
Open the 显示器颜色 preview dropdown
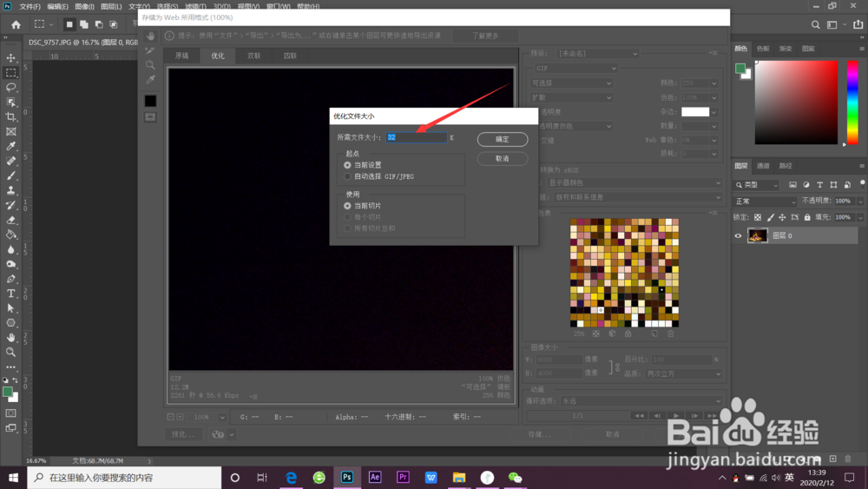(x=635, y=182)
